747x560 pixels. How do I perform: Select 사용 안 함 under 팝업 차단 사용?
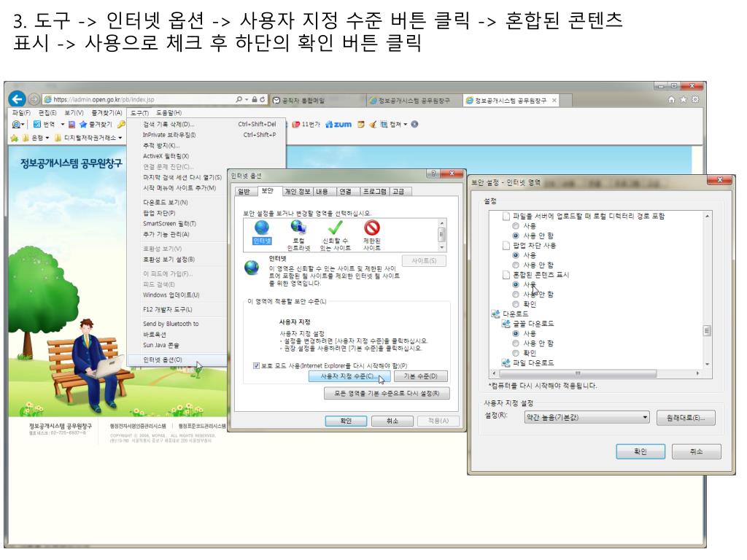pos(516,265)
